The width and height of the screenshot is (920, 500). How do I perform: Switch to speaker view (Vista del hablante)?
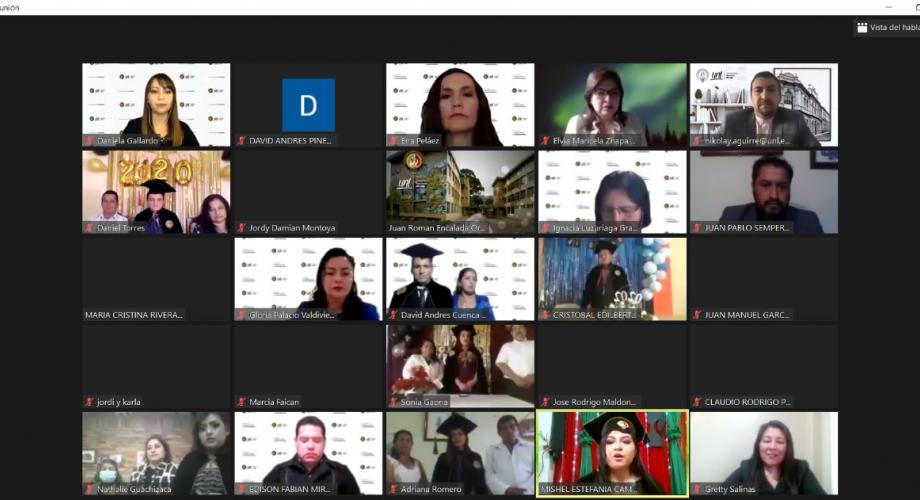pos(893,28)
